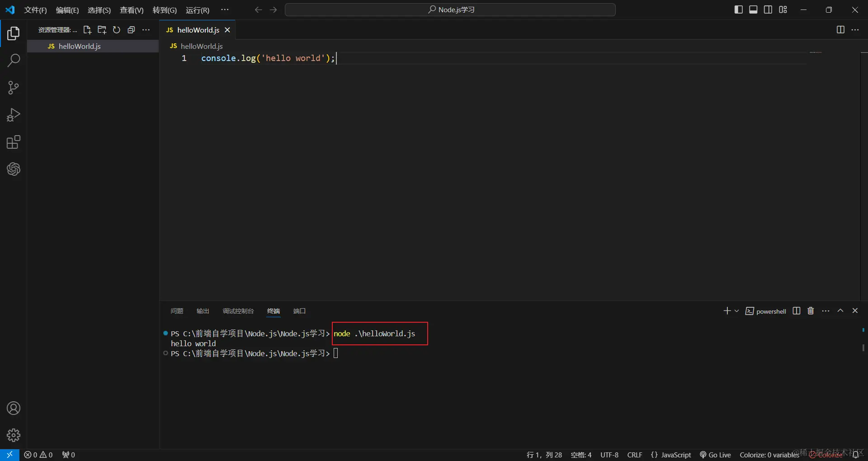This screenshot has width=868, height=461.
Task: Close the helloWorld.js tab
Action: coord(227,30)
